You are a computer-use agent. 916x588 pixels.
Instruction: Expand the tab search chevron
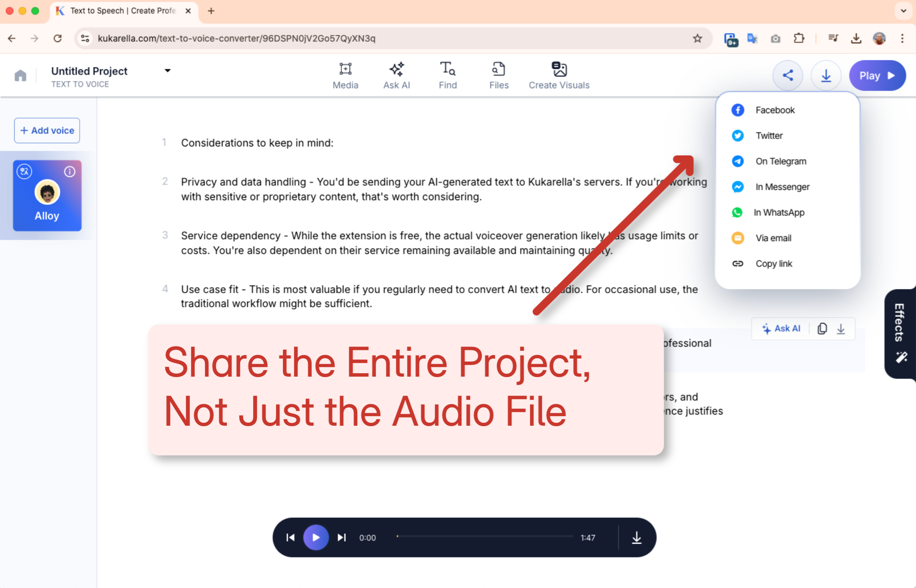point(903,11)
